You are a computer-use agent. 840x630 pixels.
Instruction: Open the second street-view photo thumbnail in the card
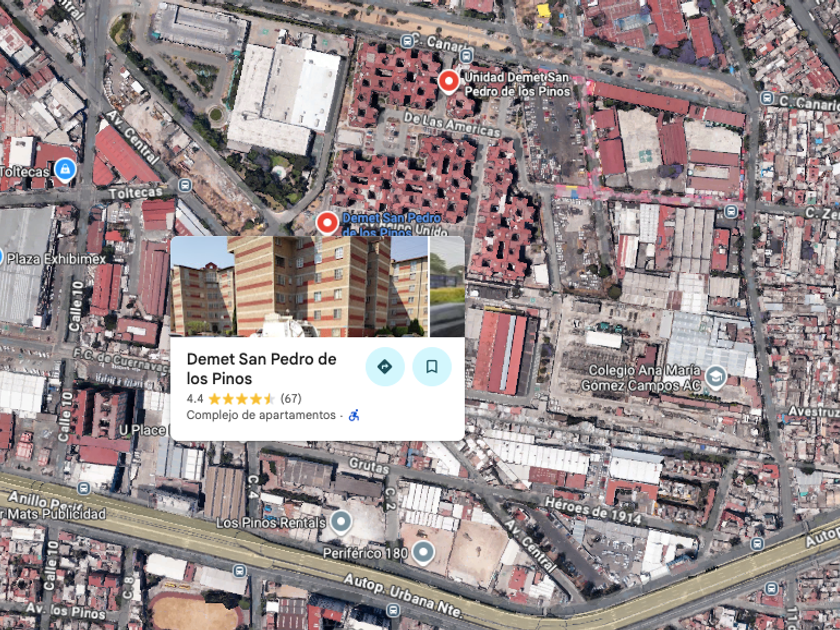click(x=447, y=287)
